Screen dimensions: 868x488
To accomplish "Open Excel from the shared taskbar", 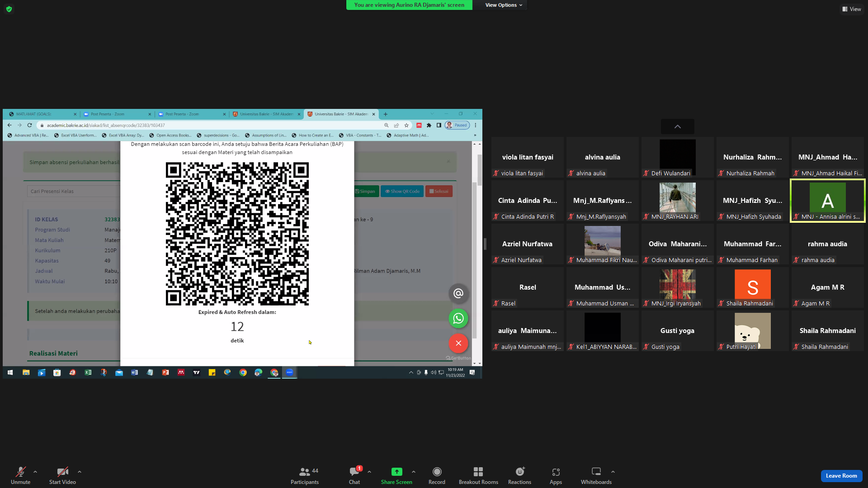I will tap(88, 372).
